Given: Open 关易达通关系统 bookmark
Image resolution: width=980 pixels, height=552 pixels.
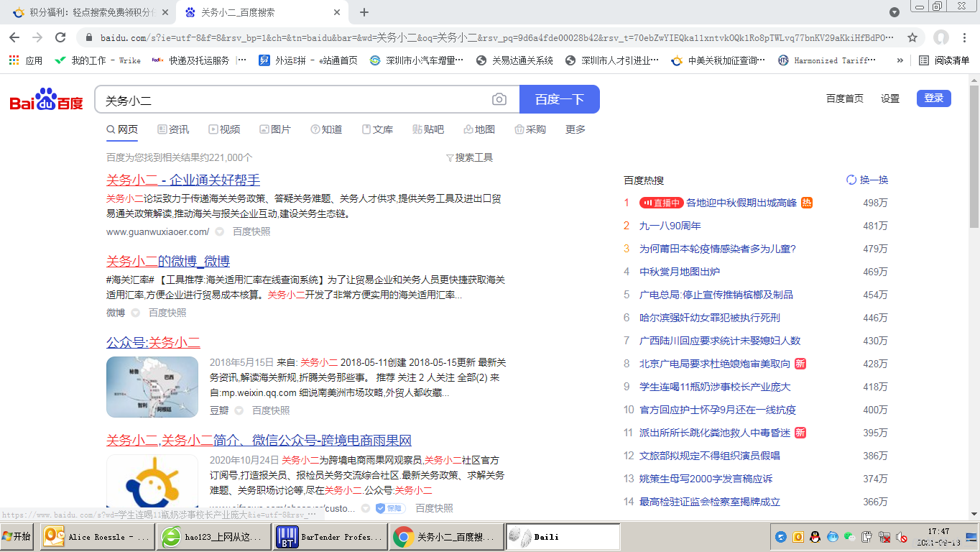Looking at the screenshot, I should pos(514,60).
